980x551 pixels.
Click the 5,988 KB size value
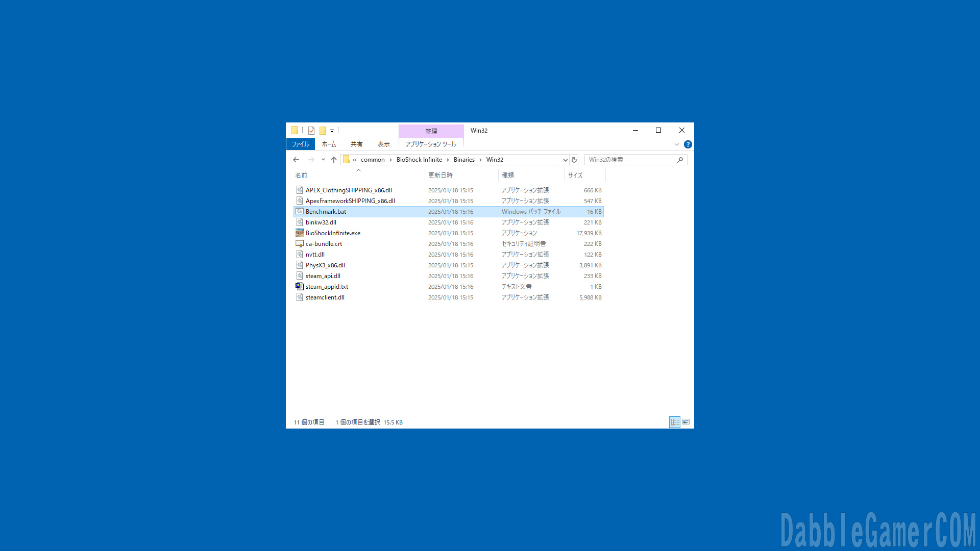pos(591,297)
